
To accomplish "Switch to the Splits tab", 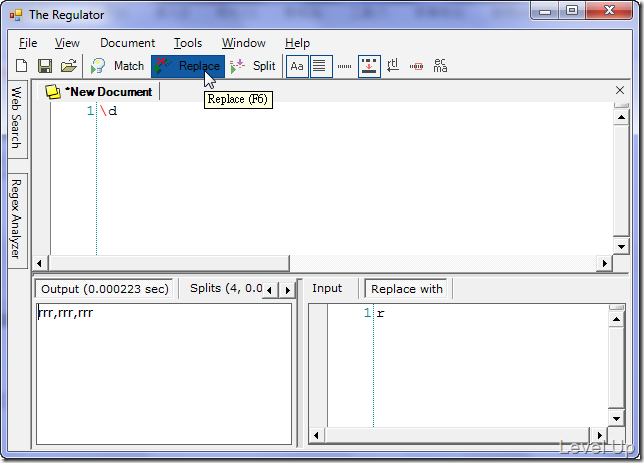I will 225,288.
